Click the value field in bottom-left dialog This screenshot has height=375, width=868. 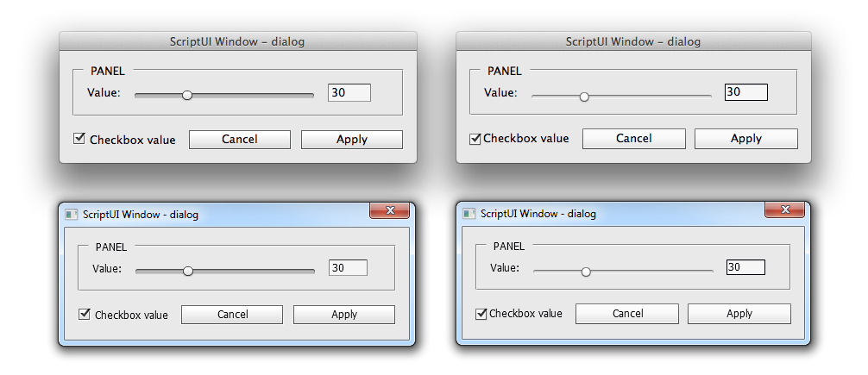[349, 268]
